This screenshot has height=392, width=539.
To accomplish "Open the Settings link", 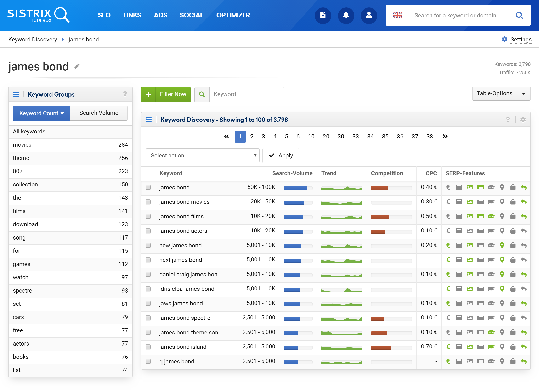I will pos(521,39).
